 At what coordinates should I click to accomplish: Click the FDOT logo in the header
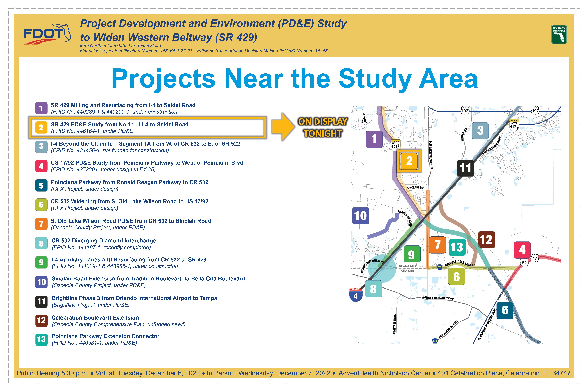click(47, 34)
